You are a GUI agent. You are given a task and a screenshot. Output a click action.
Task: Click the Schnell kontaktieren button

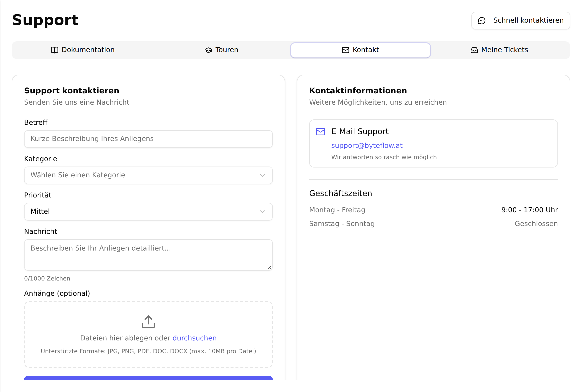click(x=521, y=20)
